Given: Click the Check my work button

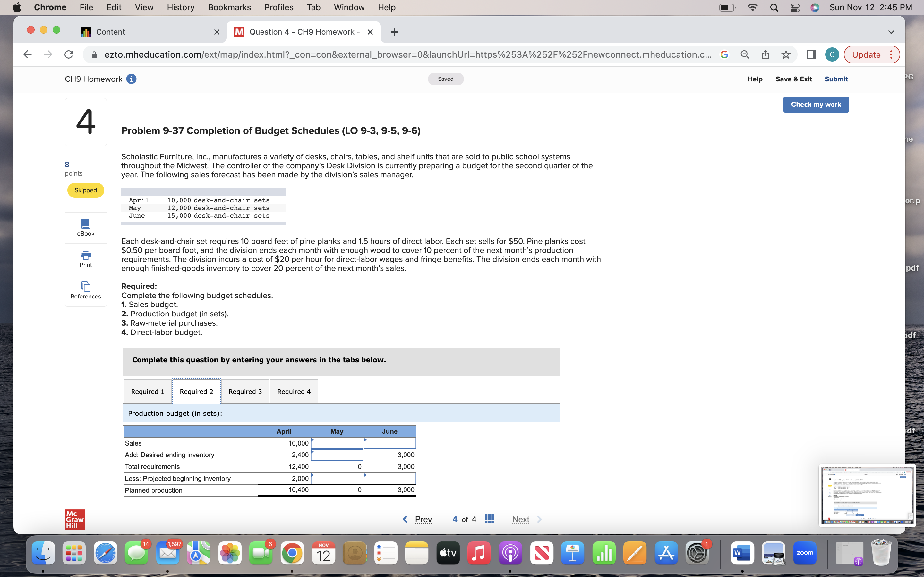Looking at the screenshot, I should click(x=816, y=104).
